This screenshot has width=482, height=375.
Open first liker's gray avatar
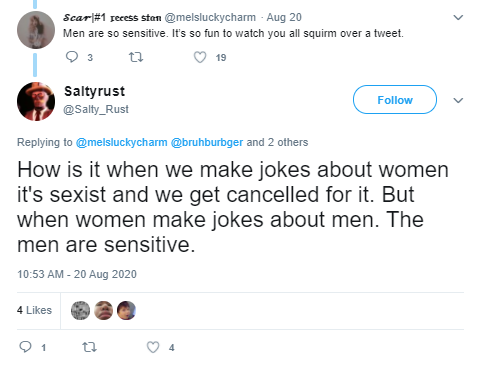(80, 310)
